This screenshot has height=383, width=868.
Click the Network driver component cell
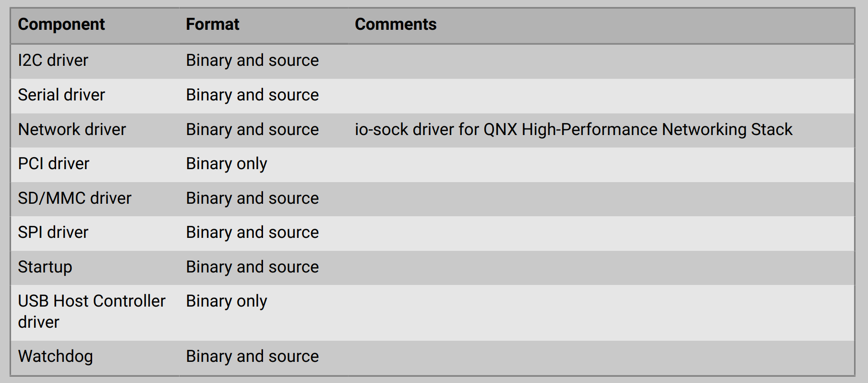(x=72, y=130)
